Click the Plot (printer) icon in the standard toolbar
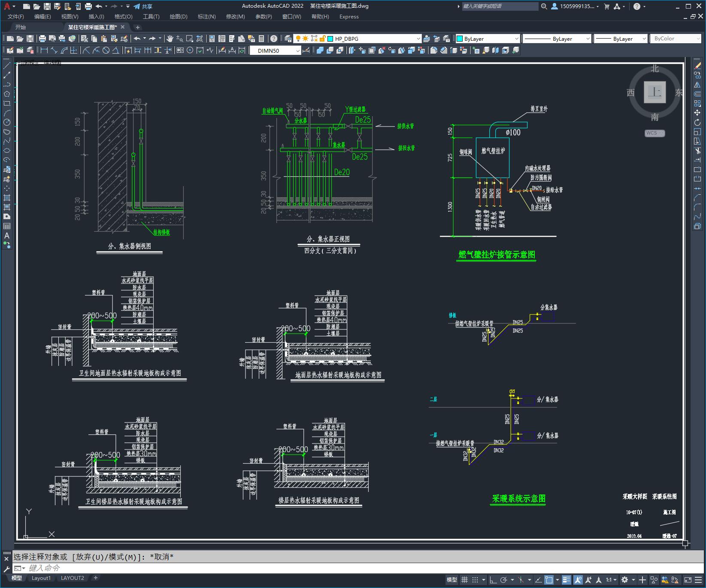Image resolution: width=706 pixels, height=588 pixels. click(x=42, y=39)
